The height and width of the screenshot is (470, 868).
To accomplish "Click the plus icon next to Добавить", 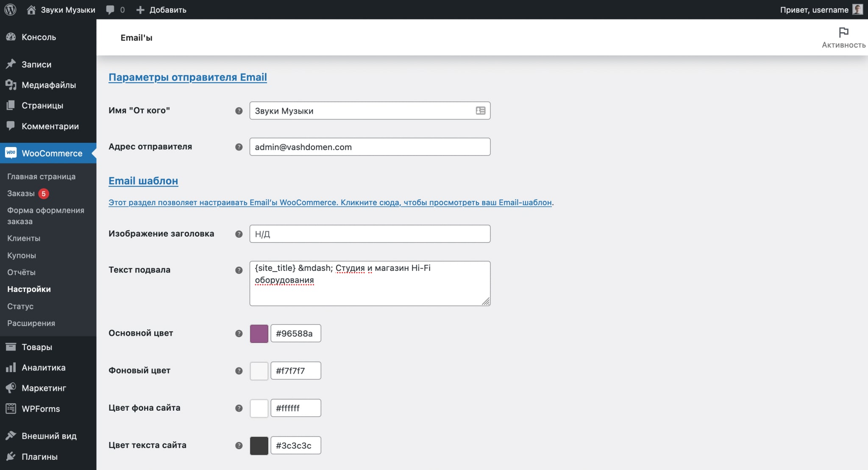I will point(140,10).
